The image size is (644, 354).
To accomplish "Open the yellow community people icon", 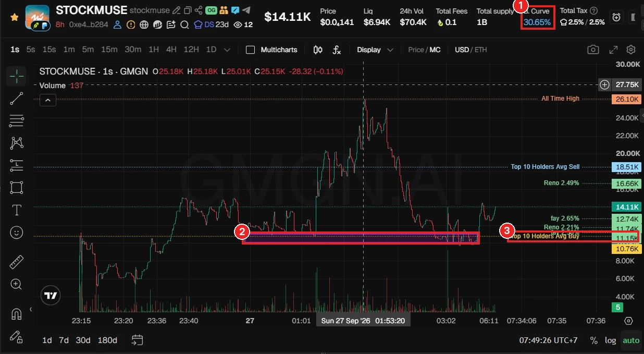I will coord(224,10).
